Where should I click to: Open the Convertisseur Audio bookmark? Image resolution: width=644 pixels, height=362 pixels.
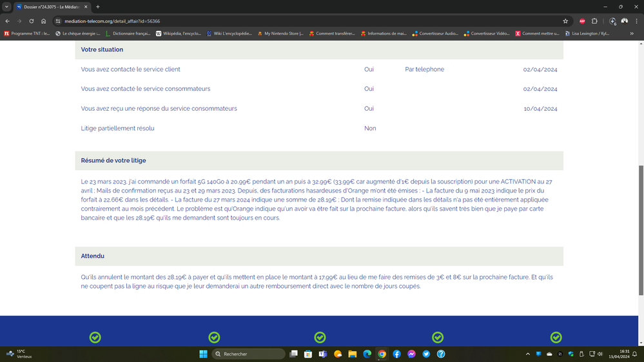point(435,33)
